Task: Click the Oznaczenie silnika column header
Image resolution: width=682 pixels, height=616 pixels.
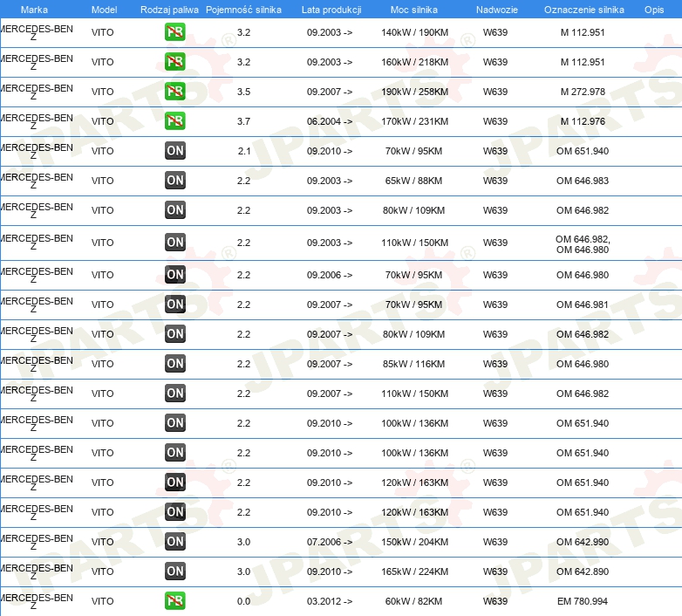Action: (x=584, y=10)
